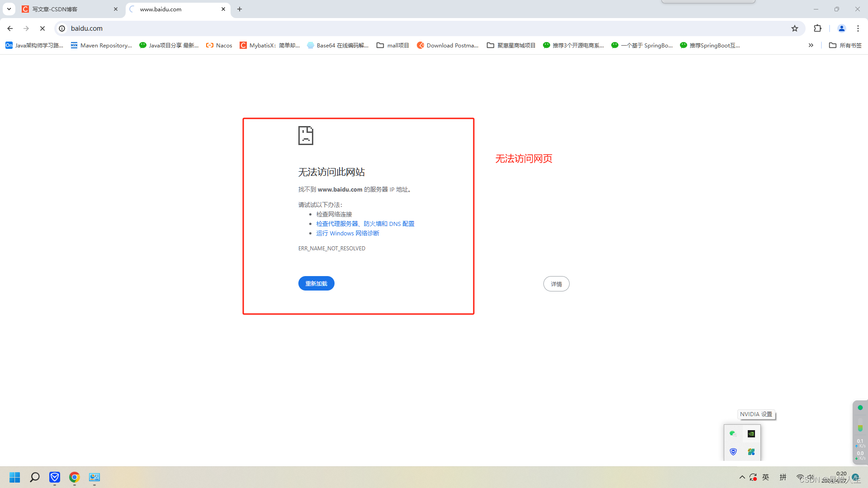
Task: Open a new tab
Action: tap(240, 9)
